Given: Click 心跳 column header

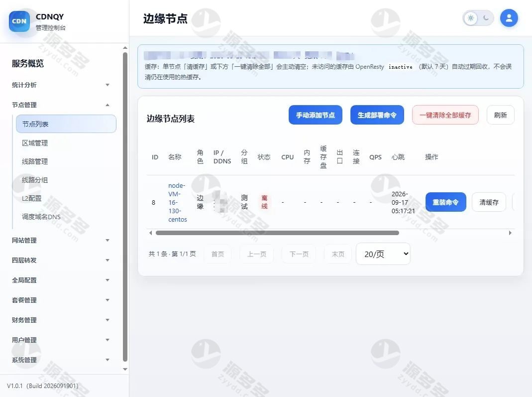Looking at the screenshot, I should (x=398, y=157).
